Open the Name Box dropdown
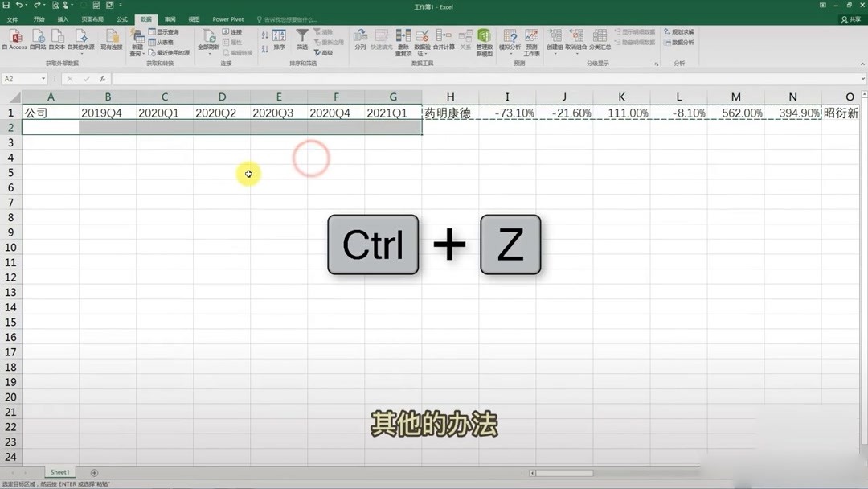Image resolution: width=868 pixels, height=489 pixels. (44, 79)
